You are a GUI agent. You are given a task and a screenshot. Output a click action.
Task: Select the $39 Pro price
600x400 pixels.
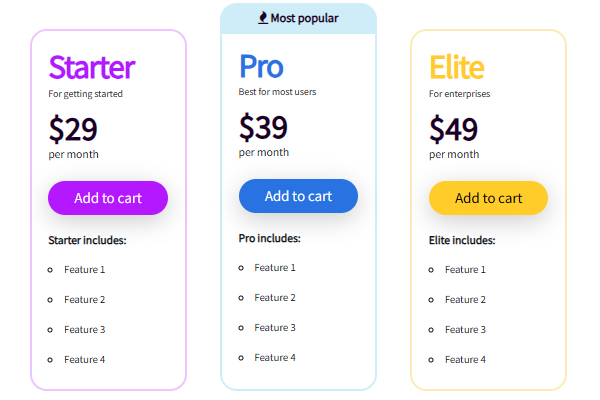point(263,127)
